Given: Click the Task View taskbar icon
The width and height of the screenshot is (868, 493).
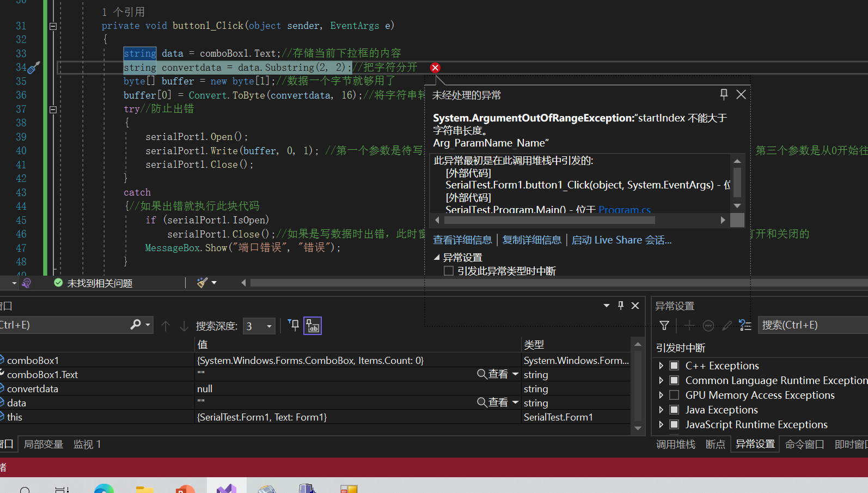Looking at the screenshot, I should coord(62,489).
